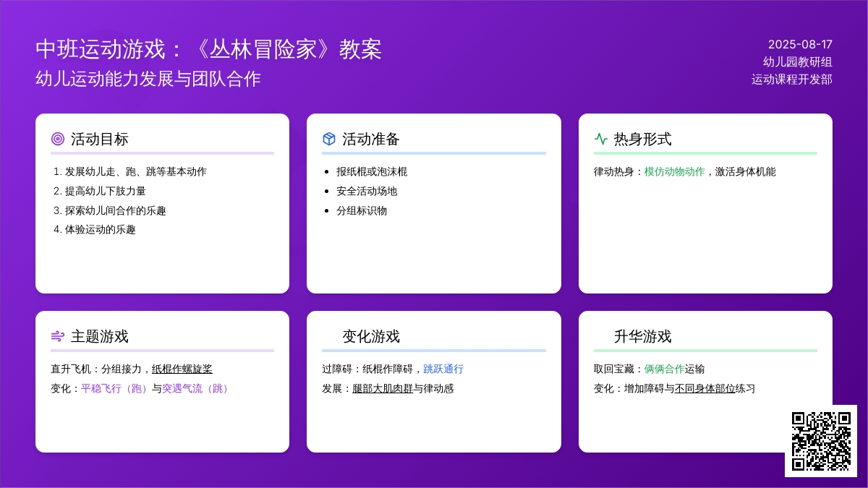Click bullet item 分组标识物
Screen dimensions: 868x488
coord(362,210)
